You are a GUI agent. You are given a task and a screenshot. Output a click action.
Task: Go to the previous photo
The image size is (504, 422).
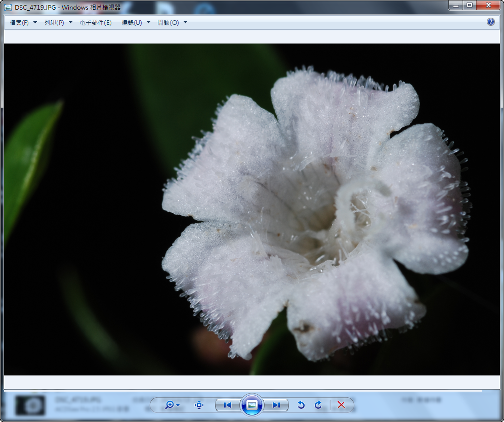[228, 405]
